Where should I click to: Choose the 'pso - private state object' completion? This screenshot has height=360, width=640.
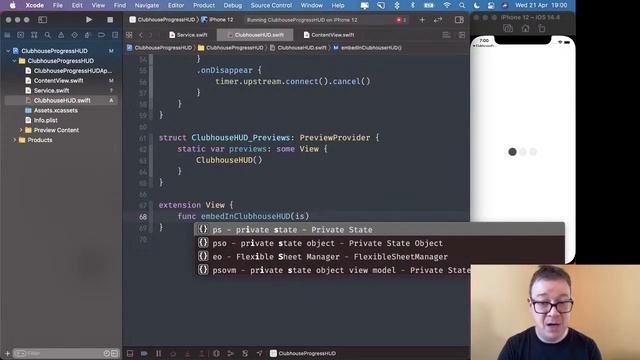coord(379,243)
